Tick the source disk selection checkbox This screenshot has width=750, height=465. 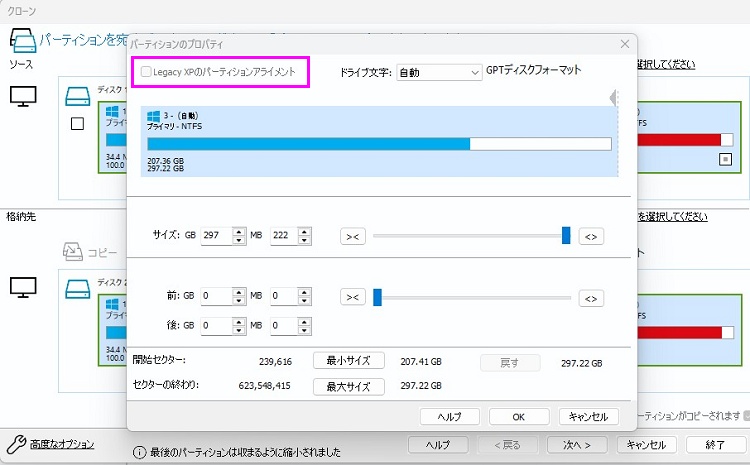[x=77, y=124]
